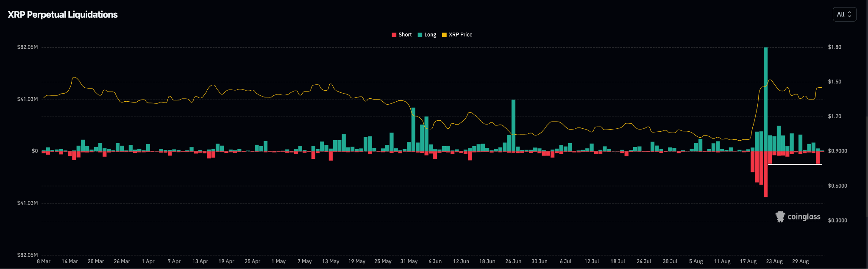The height and width of the screenshot is (269, 868).
Task: Click the 29 Aug date label
Action: tap(801, 261)
